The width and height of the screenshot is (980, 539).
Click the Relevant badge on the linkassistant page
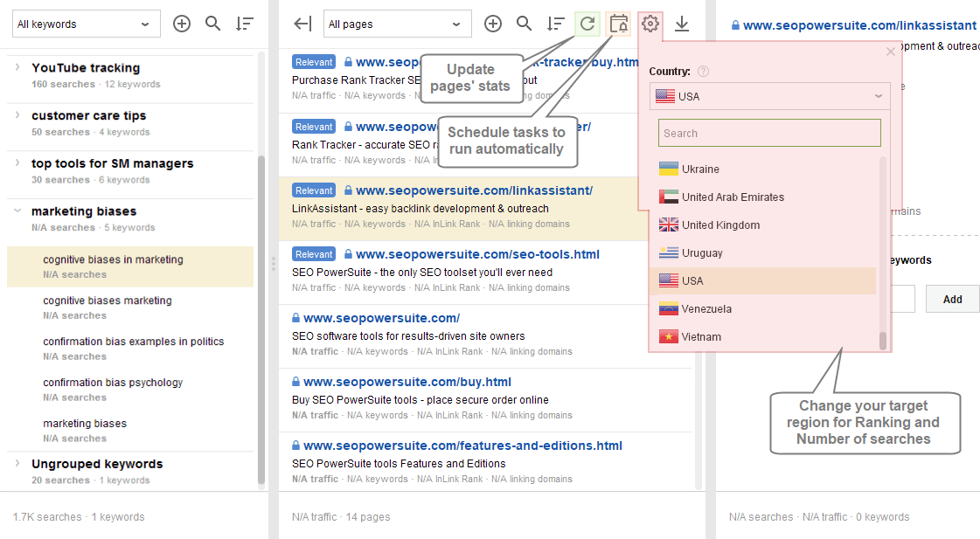(x=314, y=190)
